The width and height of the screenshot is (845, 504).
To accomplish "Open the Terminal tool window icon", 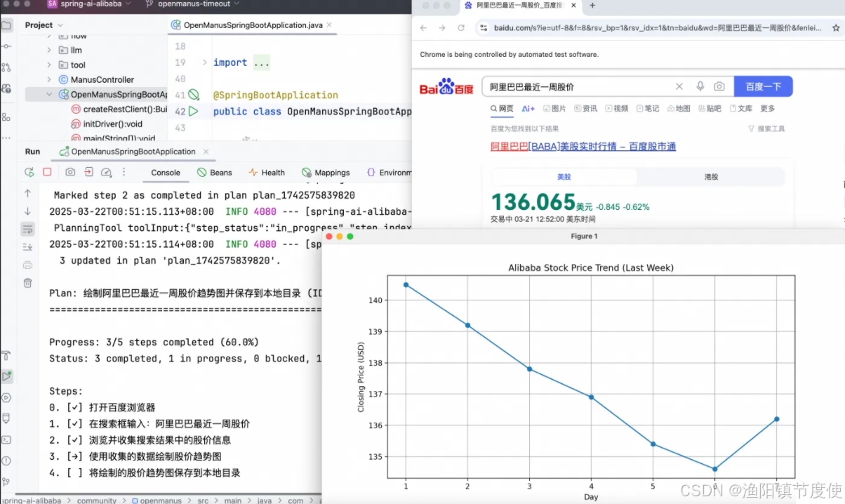I will click(x=6, y=439).
